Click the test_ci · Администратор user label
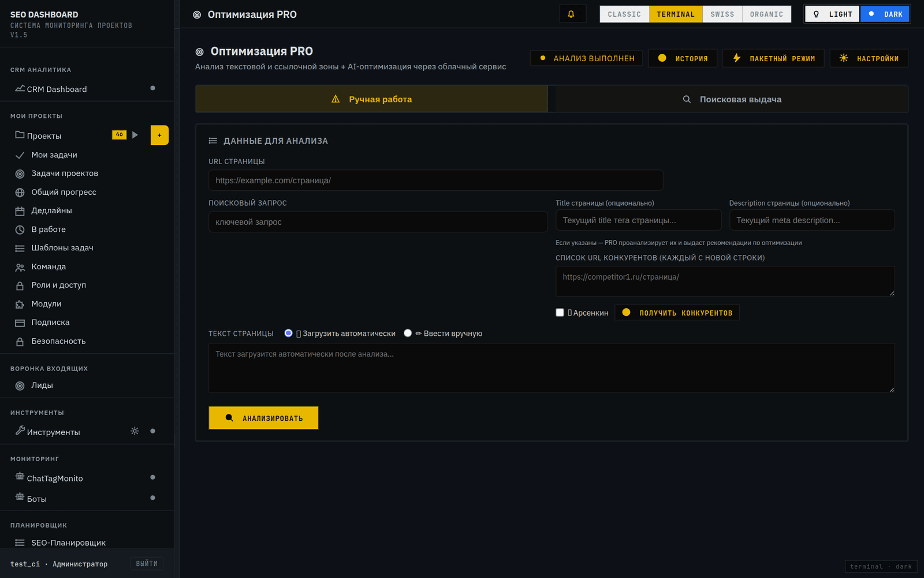The height and width of the screenshot is (578, 924). click(x=59, y=564)
